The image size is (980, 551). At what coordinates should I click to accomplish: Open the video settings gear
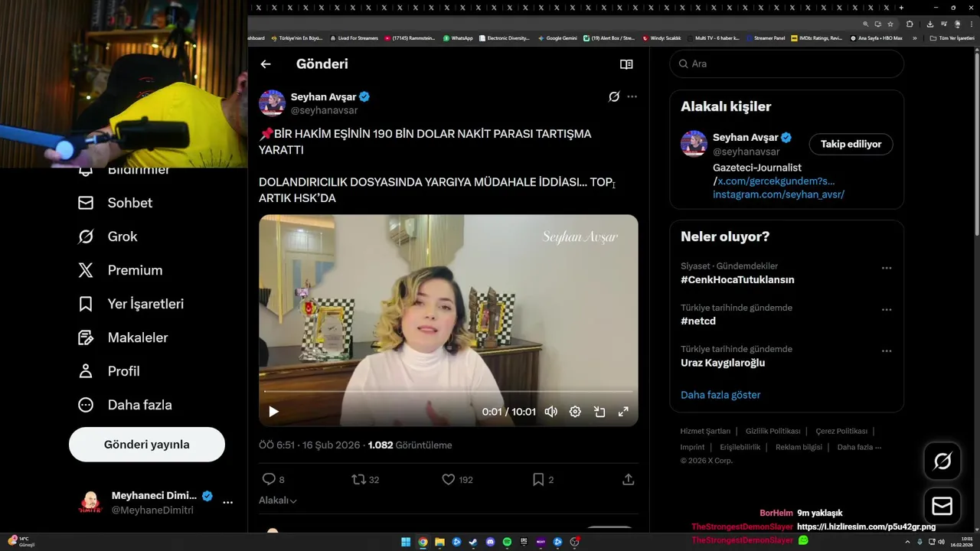coord(575,412)
